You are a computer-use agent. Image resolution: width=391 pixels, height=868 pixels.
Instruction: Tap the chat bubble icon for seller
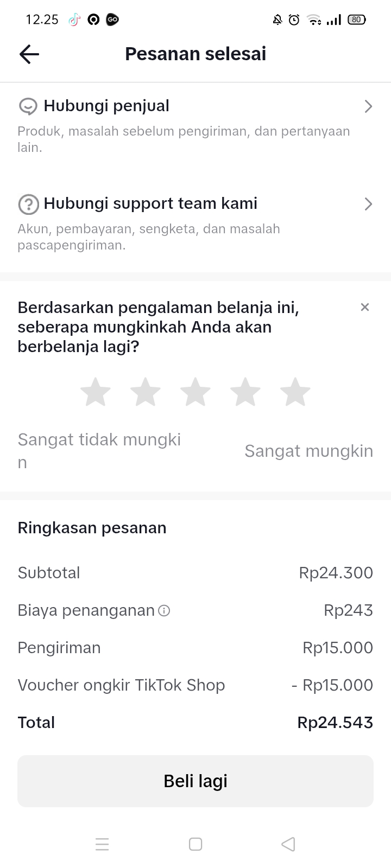coord(28,106)
